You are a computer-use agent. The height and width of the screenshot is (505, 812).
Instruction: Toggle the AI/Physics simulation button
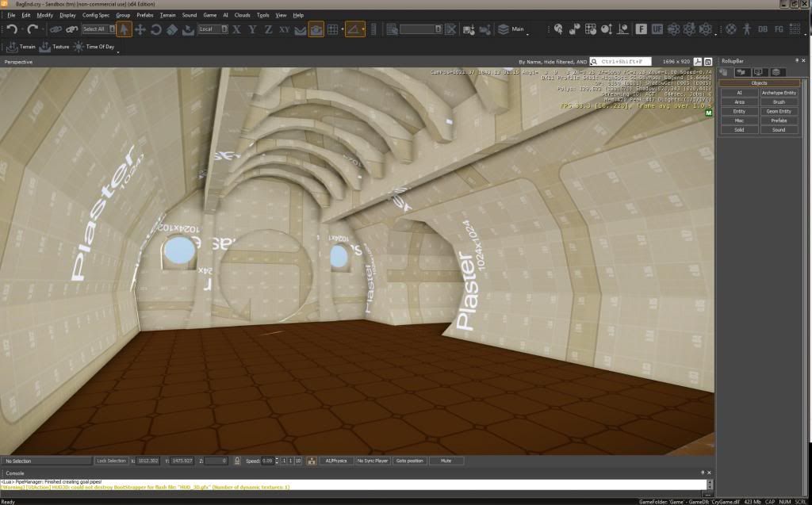pos(337,461)
